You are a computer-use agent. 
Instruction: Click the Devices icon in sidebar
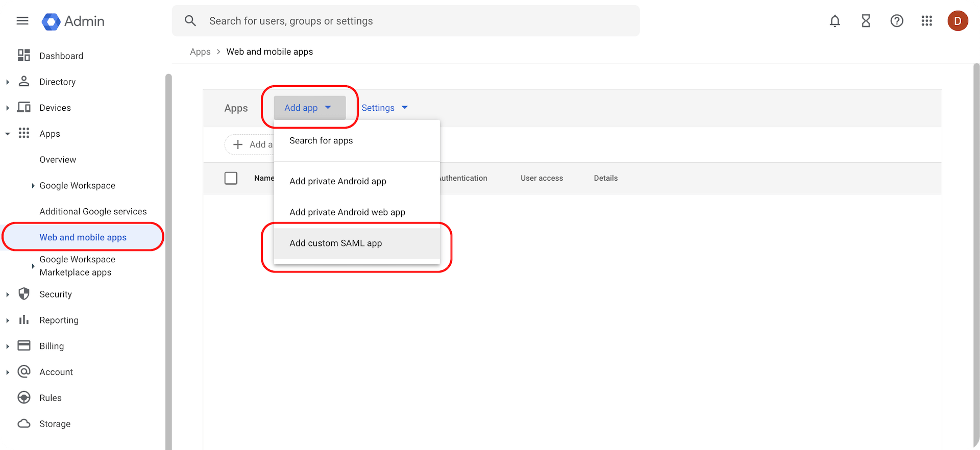click(x=24, y=107)
